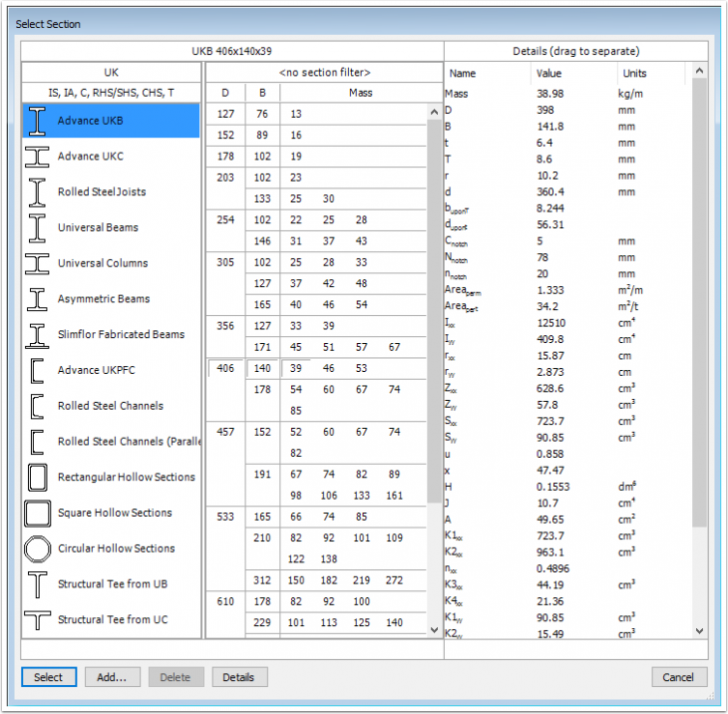Viewport: 728px width, 714px height.
Task: Click the Details (drag to separate) header
Action: click(575, 52)
